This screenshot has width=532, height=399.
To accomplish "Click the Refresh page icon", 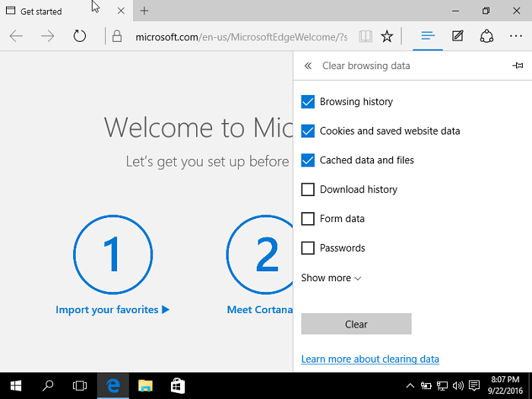I will click(80, 36).
